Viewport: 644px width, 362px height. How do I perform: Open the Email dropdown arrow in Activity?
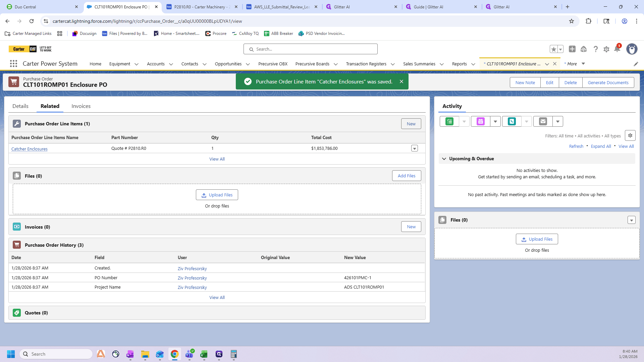[x=558, y=121]
